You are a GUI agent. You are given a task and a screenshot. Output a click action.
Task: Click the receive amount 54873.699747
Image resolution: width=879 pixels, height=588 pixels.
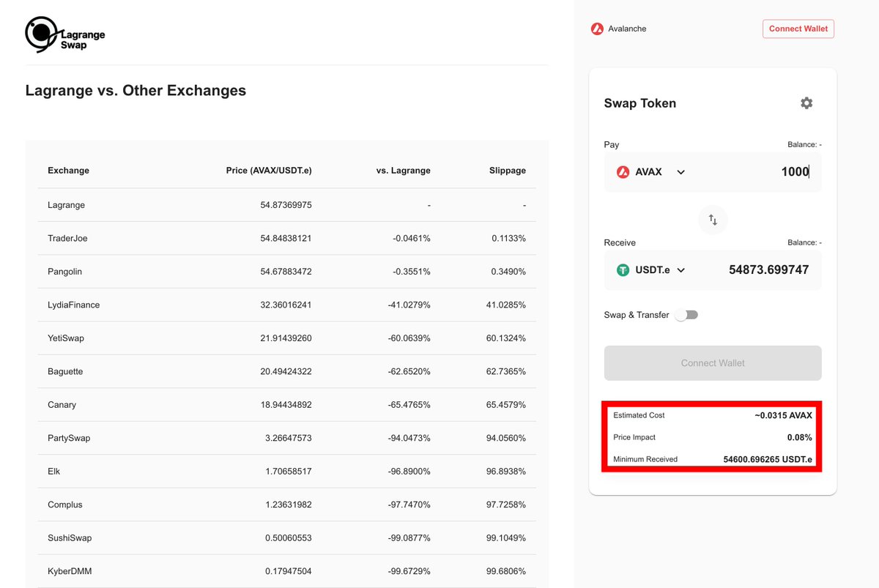tap(769, 270)
